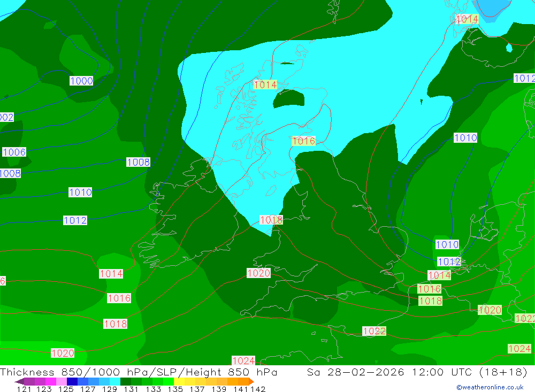Select the dark navy blue legend swatch

(72, 381)
